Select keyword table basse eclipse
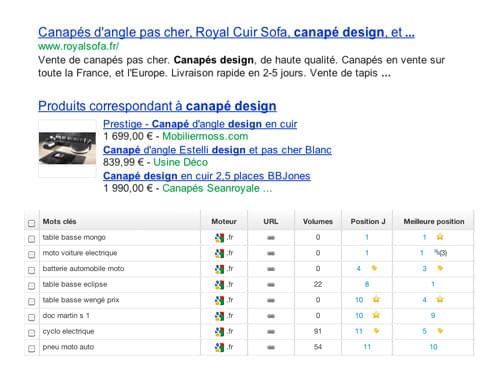The height and width of the screenshot is (378, 500). coord(75,284)
